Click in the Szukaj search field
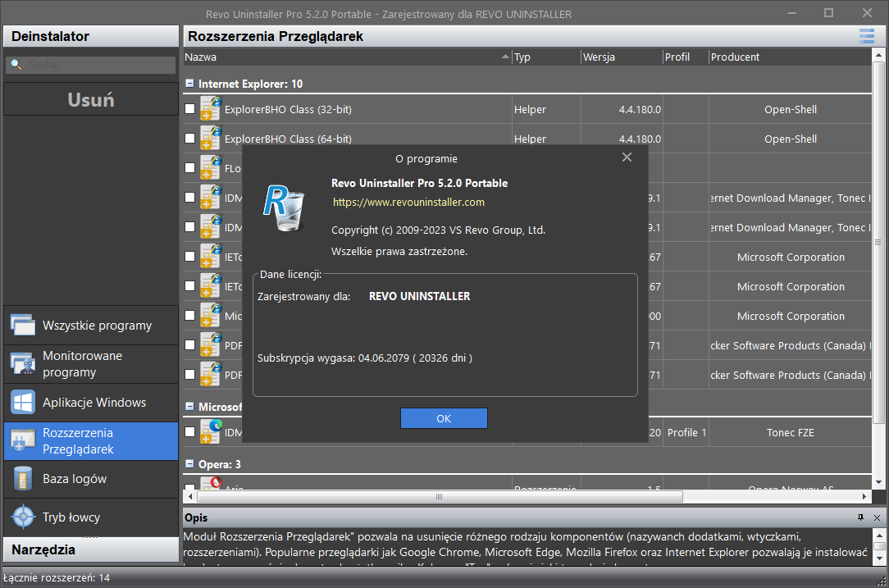Viewport: 889px width, 588px height. pos(91,65)
